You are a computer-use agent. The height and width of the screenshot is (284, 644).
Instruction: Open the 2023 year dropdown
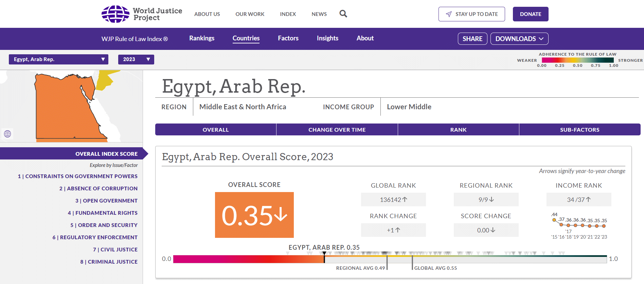pos(136,59)
